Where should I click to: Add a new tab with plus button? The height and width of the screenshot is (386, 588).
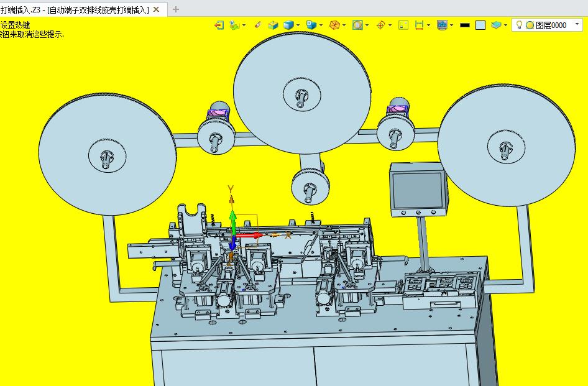[x=175, y=10]
